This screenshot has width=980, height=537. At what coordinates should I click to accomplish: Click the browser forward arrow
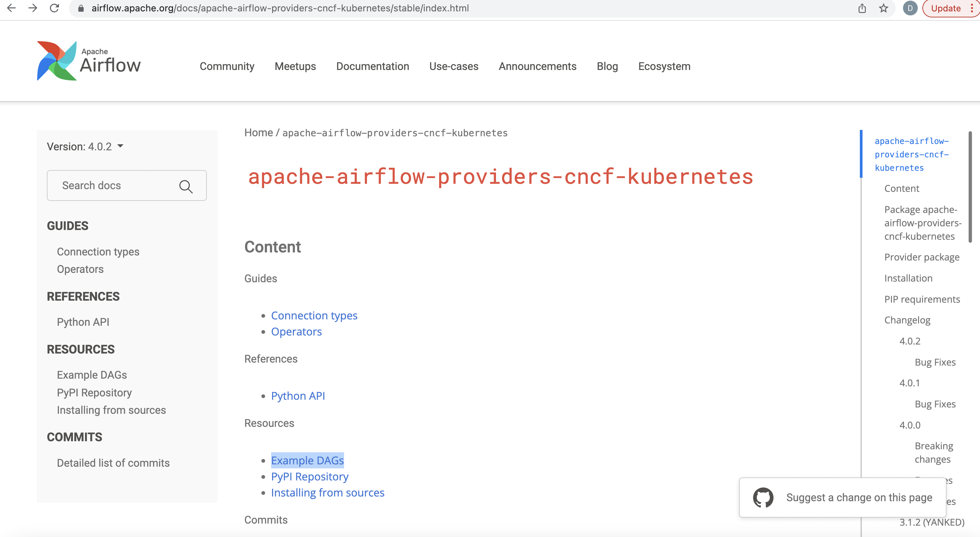(x=33, y=8)
